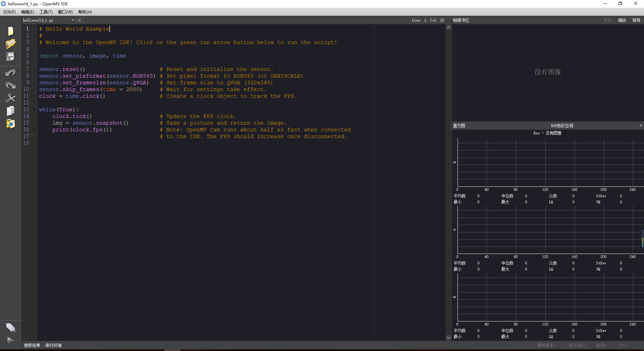
Task: Open the 搜索结果 panel
Action: 32,345
